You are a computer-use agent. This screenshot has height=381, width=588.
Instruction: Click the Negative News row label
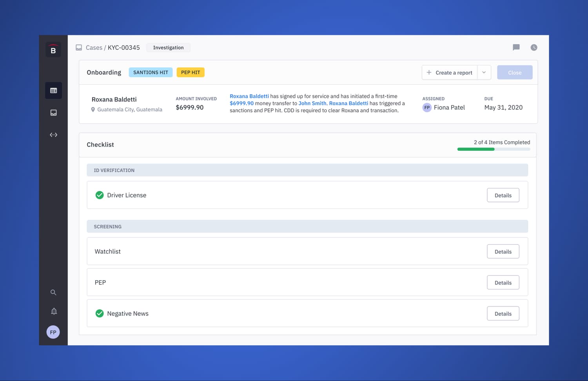[128, 314]
